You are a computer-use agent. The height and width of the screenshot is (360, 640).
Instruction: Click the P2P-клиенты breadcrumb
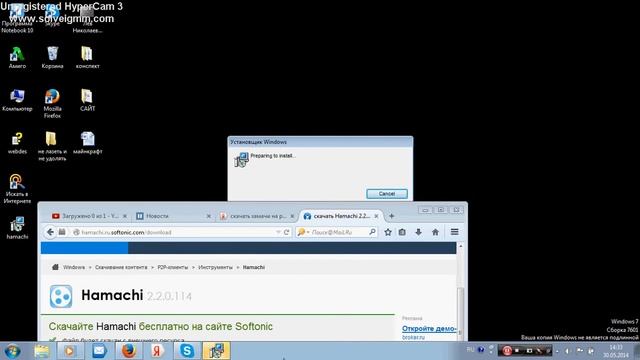173,267
